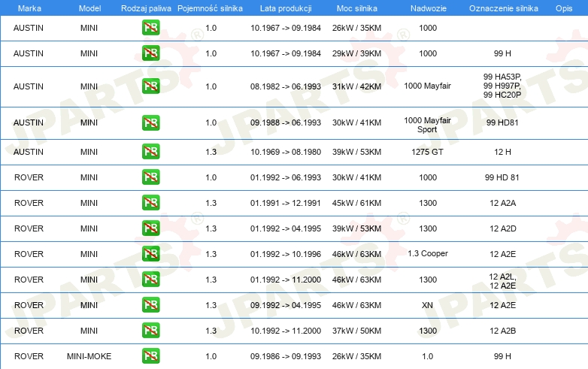Viewport: 588px width, 369px height.
Task: Click the 99 HA53P, 99 H997P engine codes cell
Action: coord(502,86)
